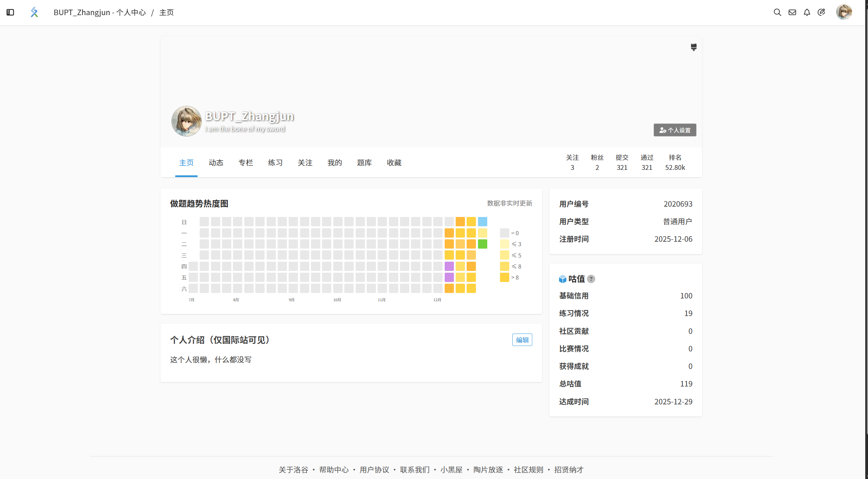Switch to the 练习 tab
The width and height of the screenshot is (868, 479).
275,163
